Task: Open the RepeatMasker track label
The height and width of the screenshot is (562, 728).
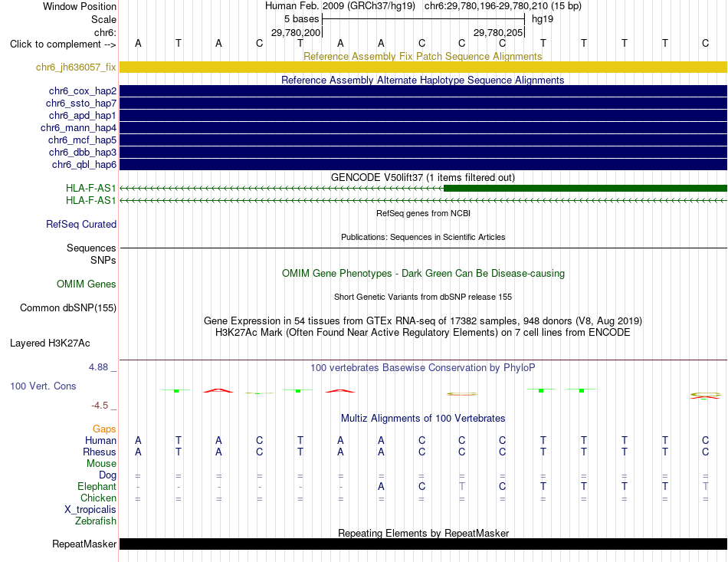Action: coord(84,544)
